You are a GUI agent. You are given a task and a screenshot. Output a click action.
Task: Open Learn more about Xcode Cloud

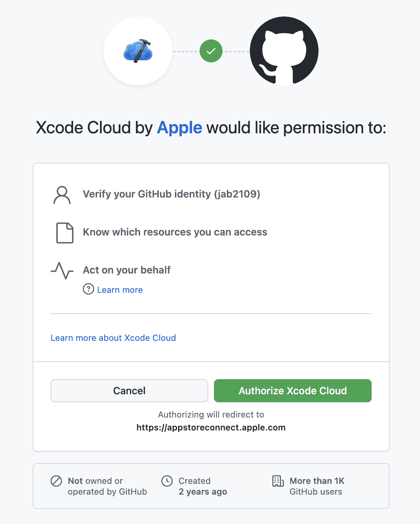[x=113, y=338]
